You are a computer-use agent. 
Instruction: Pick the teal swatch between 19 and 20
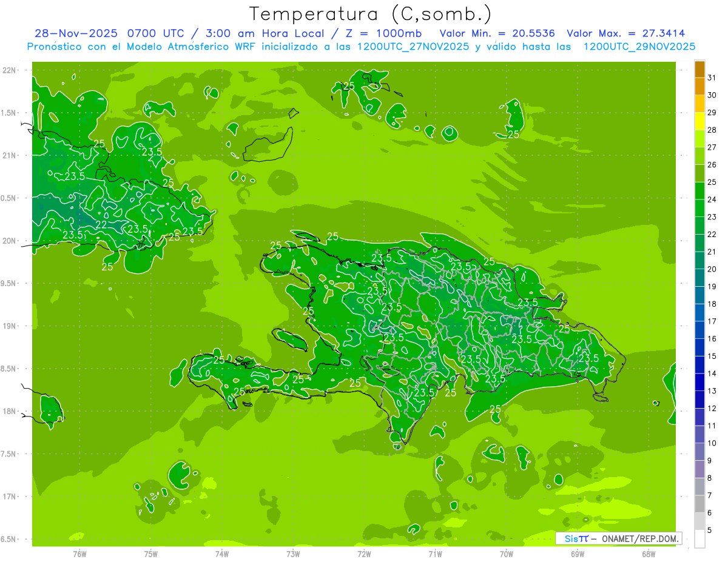point(699,278)
